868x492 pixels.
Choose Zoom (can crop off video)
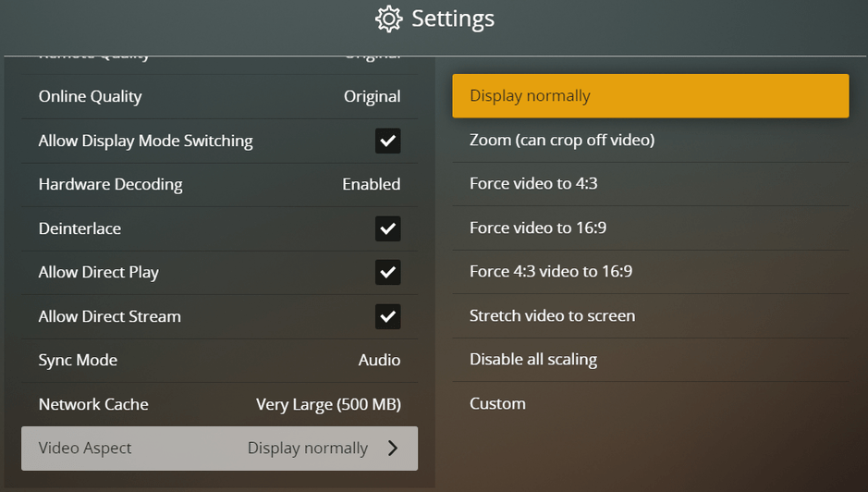click(562, 141)
